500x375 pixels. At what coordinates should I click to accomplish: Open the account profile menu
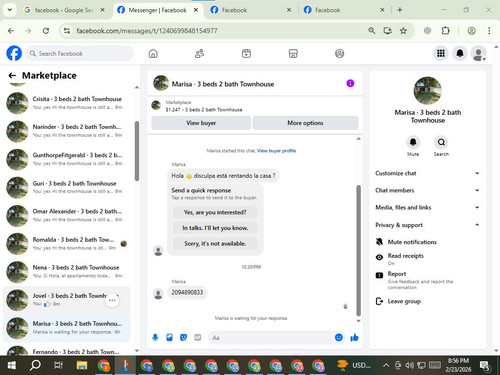pyautogui.click(x=479, y=53)
